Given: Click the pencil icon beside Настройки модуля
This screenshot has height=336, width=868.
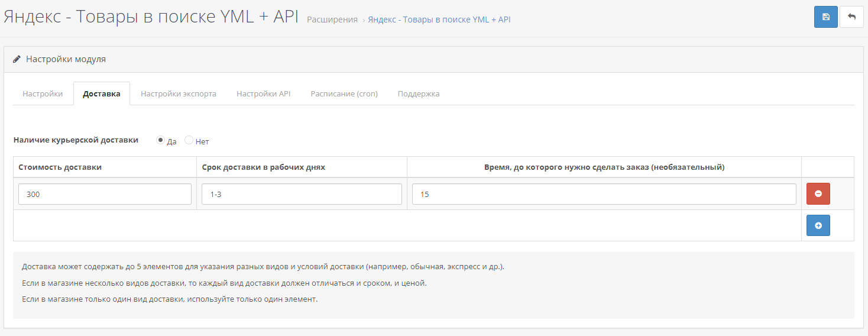Looking at the screenshot, I should point(17,59).
